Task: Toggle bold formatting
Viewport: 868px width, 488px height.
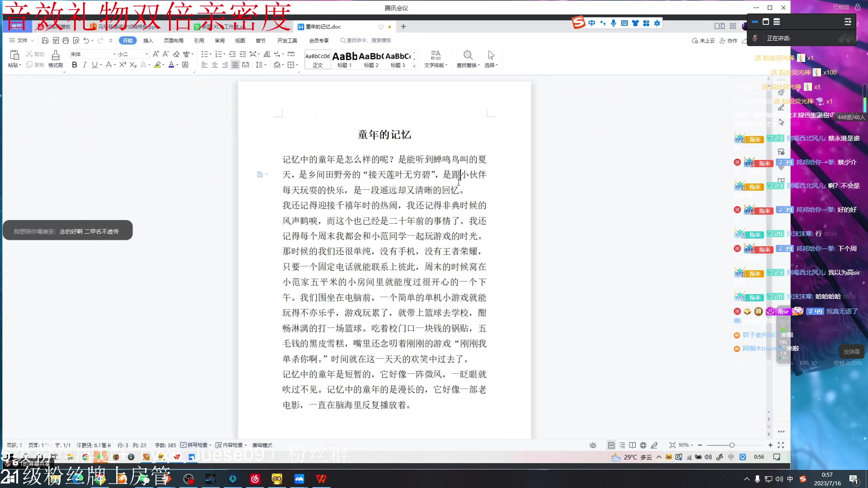Action: tap(75, 65)
